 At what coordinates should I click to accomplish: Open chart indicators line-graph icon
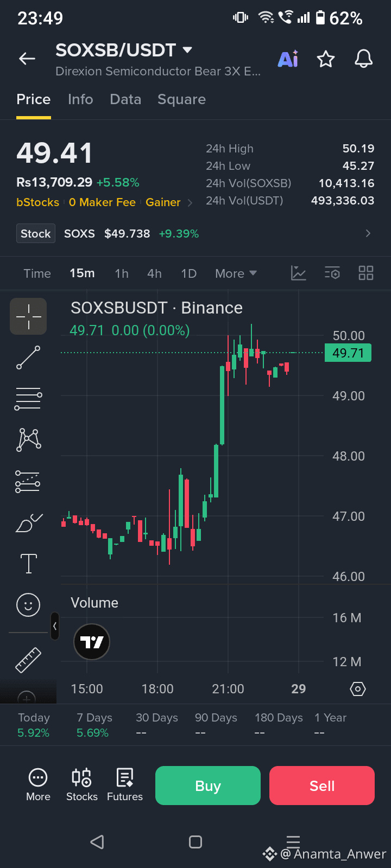(x=299, y=273)
